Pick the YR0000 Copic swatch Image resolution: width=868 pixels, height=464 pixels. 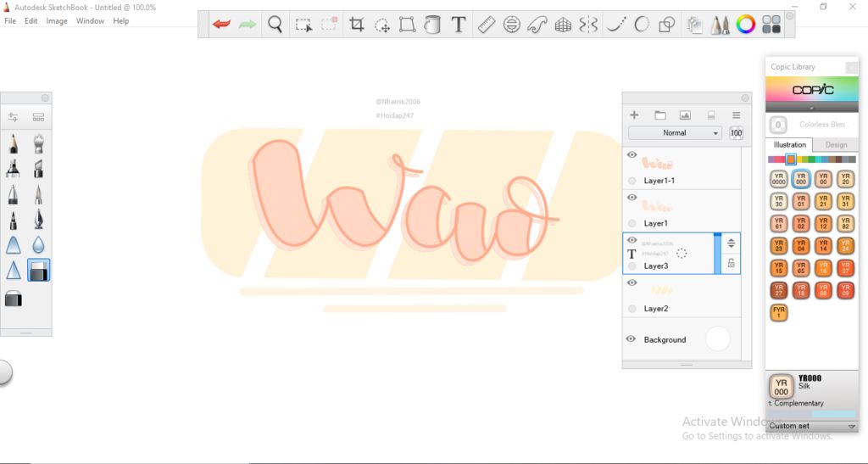point(779,179)
